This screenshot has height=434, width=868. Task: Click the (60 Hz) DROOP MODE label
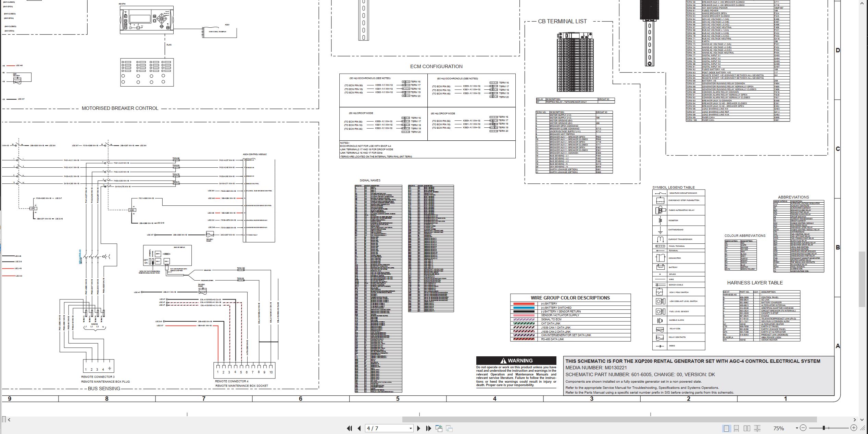pyautogui.click(x=443, y=113)
